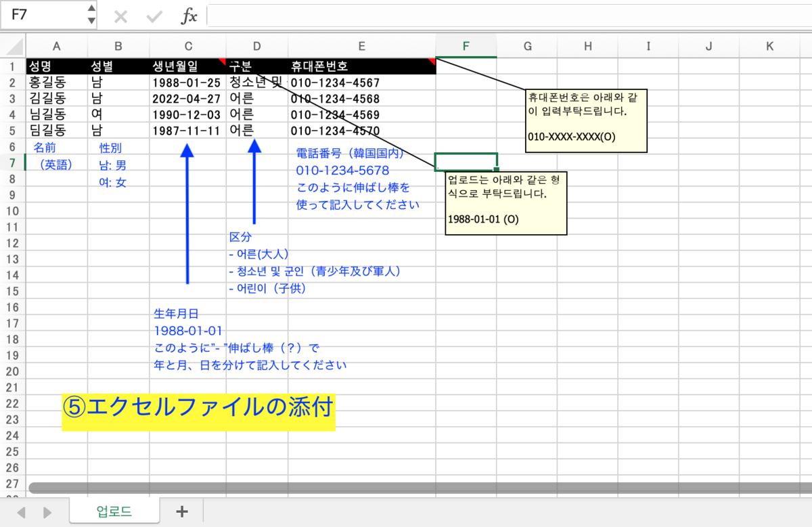Select column H header

(x=588, y=46)
